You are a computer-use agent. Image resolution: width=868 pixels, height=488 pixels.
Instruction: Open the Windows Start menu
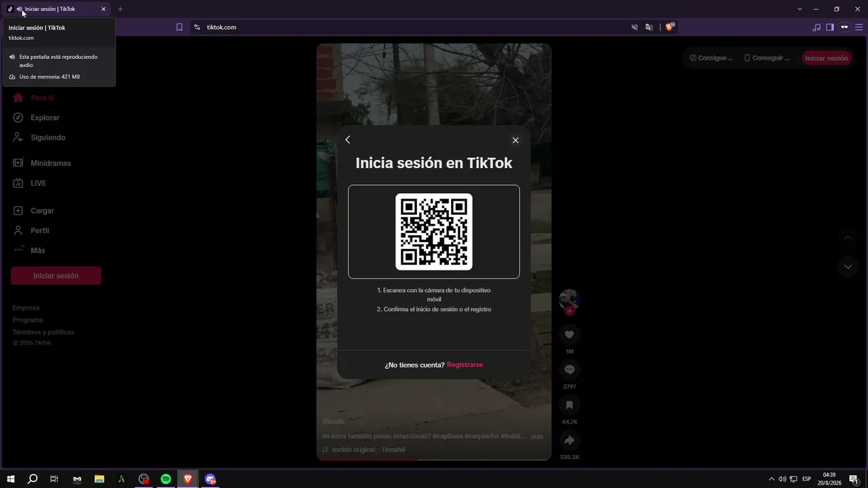[11, 479]
